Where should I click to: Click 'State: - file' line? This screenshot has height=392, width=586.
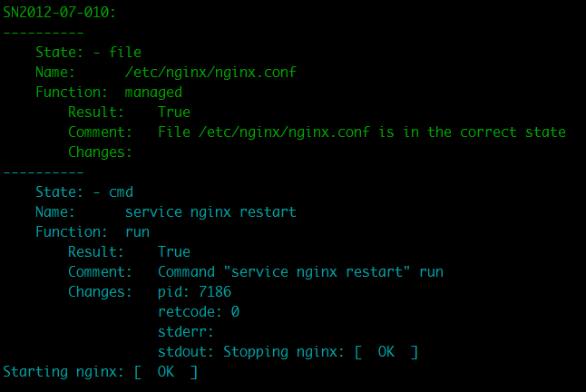88,52
